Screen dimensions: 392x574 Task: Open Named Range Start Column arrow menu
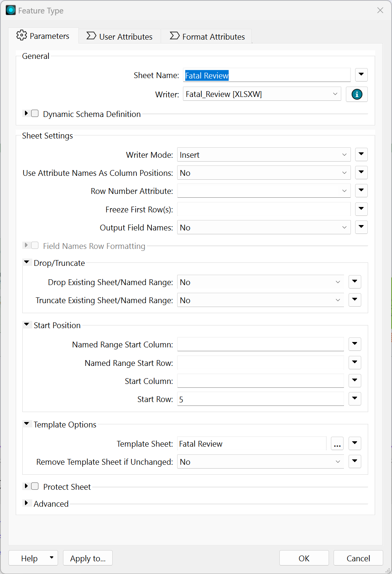[x=355, y=344]
